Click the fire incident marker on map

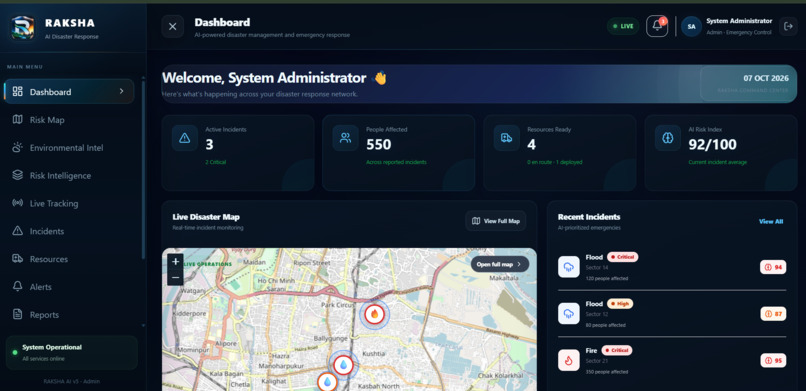tap(374, 314)
